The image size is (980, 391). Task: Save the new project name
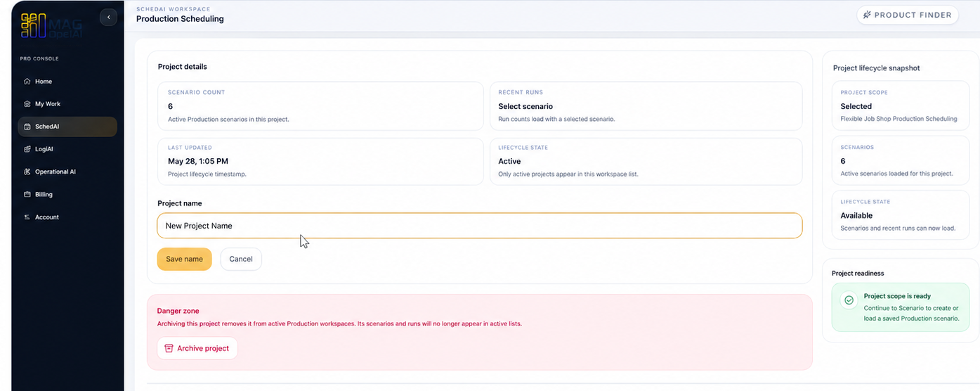pos(184,259)
